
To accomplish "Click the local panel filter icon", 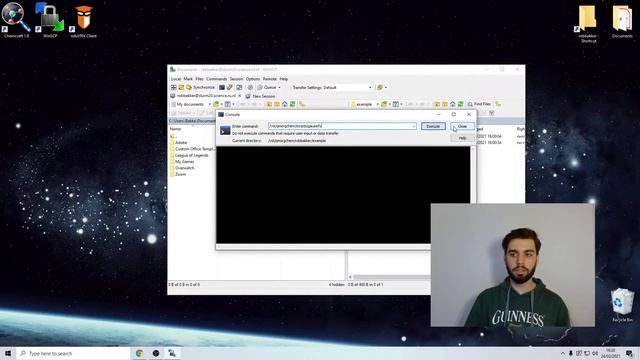I will coord(229,104).
